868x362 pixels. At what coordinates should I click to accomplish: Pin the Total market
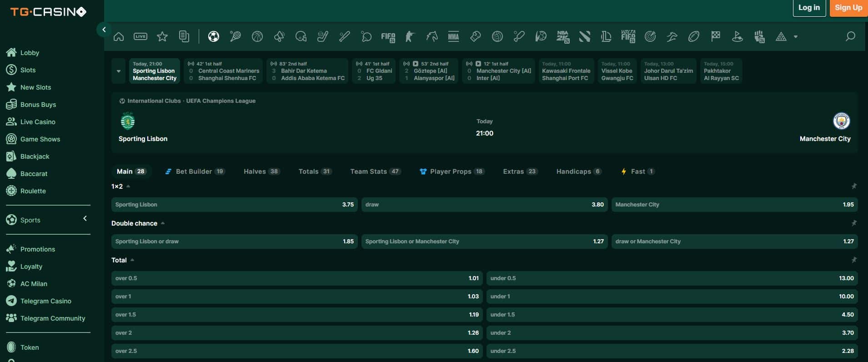(854, 260)
